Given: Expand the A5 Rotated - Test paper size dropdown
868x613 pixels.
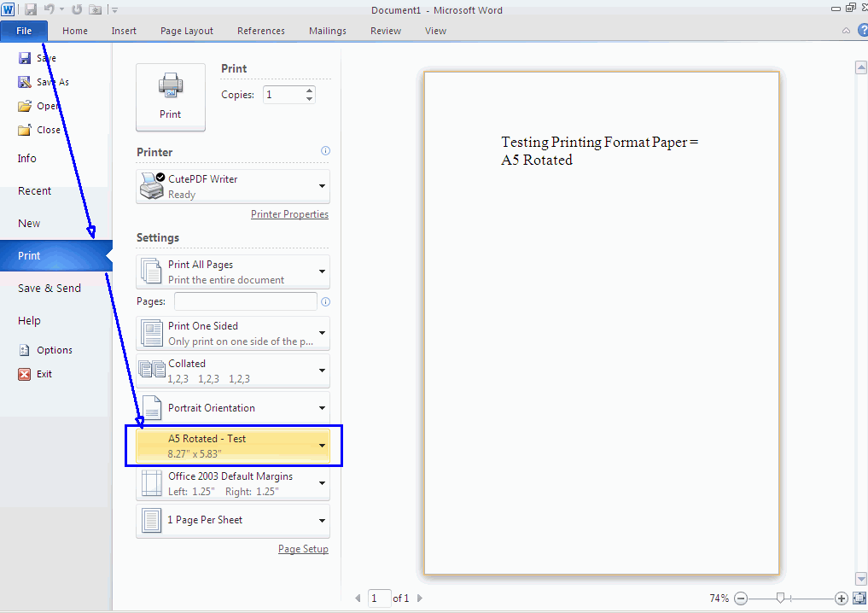Looking at the screenshot, I should [x=322, y=445].
